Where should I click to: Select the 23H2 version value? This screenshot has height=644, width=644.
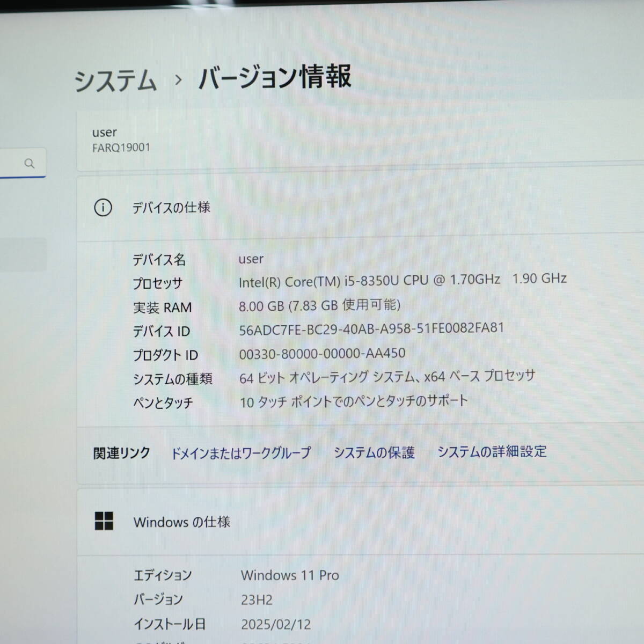[x=257, y=599]
